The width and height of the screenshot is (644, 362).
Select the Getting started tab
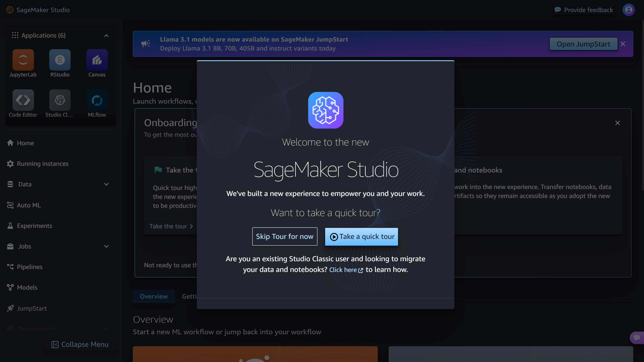(x=191, y=296)
